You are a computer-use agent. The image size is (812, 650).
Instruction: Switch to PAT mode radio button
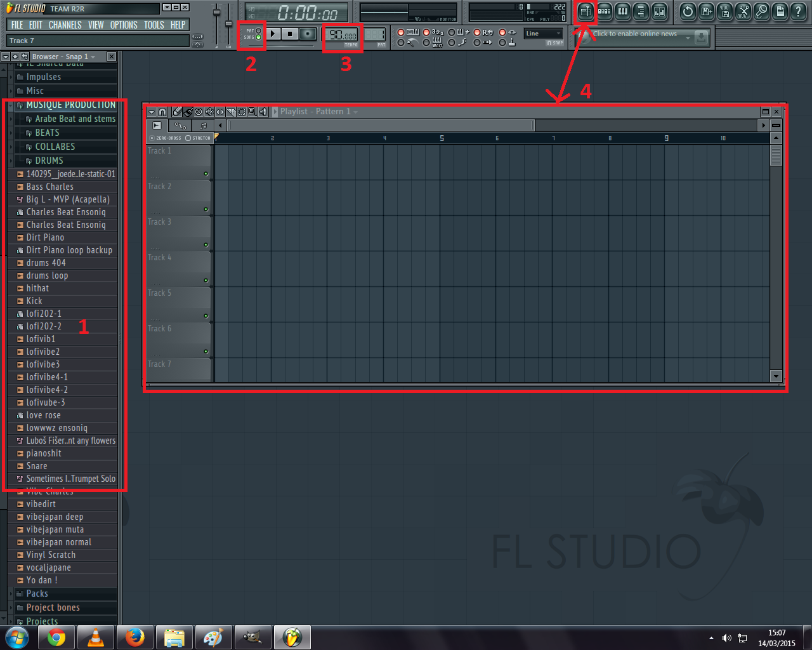tap(258, 30)
